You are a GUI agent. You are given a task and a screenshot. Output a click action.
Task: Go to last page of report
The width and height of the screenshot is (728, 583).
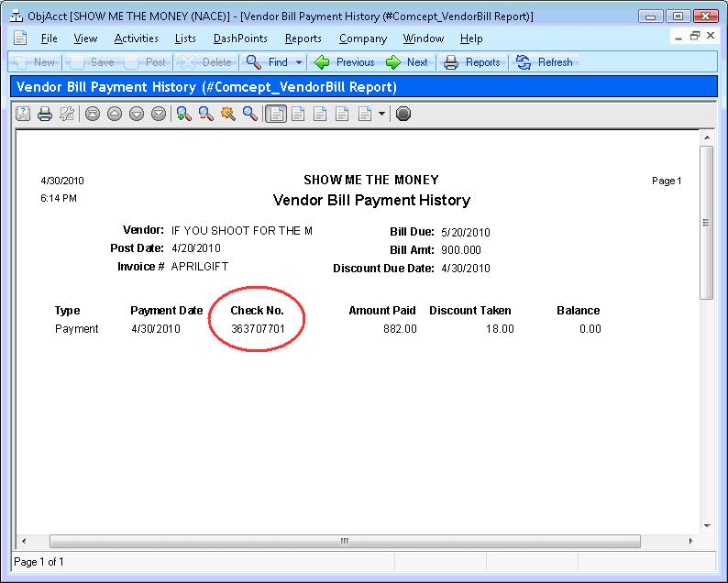point(159,114)
